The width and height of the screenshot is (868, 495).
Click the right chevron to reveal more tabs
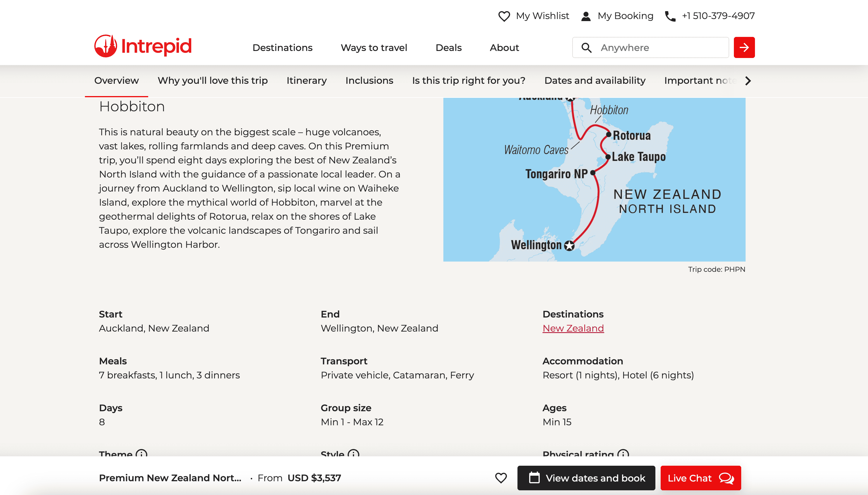(x=747, y=81)
